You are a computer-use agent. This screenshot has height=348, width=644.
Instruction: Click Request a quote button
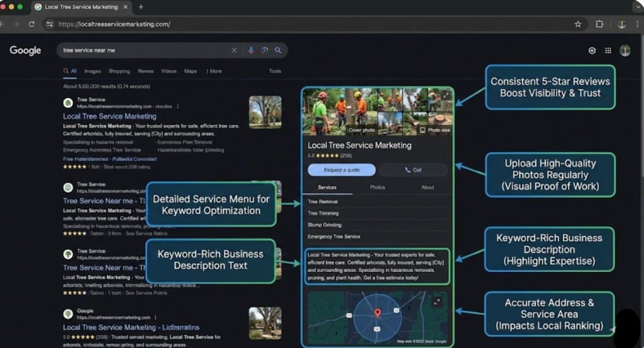tap(341, 170)
